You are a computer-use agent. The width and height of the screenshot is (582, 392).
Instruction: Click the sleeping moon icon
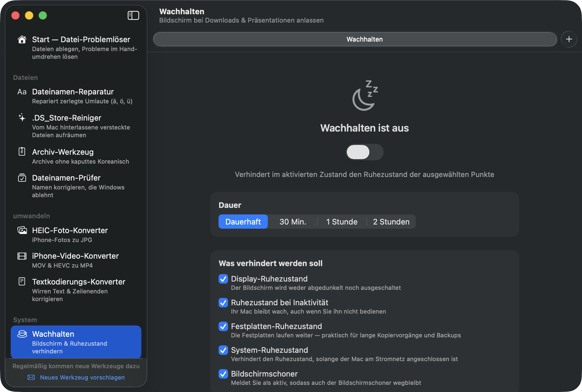tap(365, 95)
